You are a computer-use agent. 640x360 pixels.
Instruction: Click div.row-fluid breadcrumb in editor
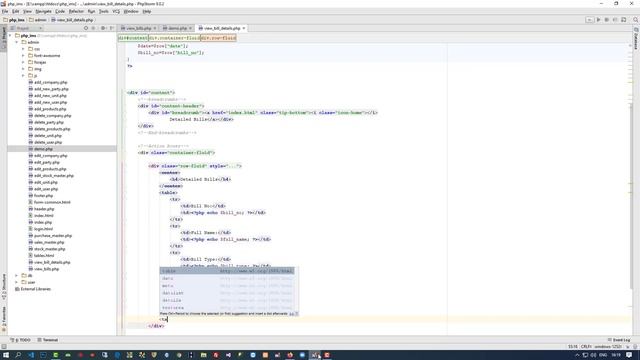pyautogui.click(x=218, y=38)
